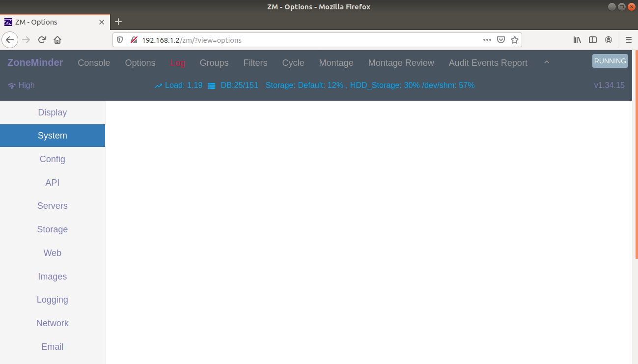Open the red Log link
This screenshot has height=364, width=638.
[178, 63]
